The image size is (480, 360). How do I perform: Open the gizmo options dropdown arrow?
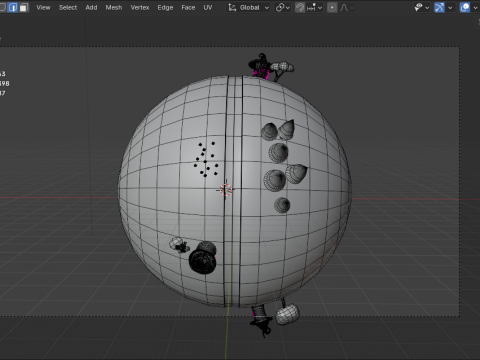coord(450,7)
